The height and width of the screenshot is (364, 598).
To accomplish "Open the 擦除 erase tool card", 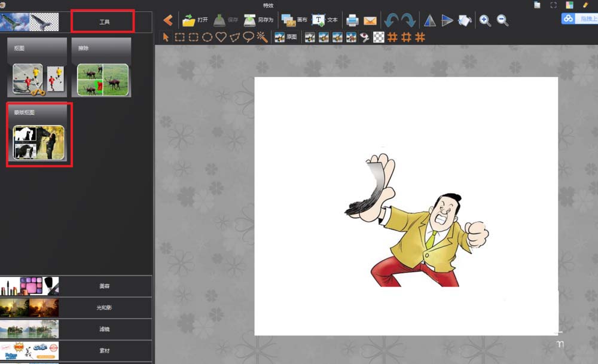I will pos(102,68).
